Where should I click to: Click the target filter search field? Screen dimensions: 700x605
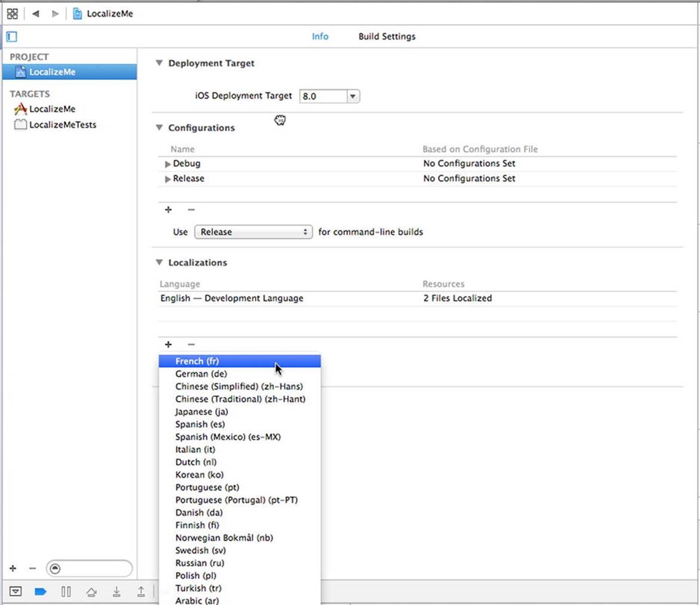pyautogui.click(x=90, y=569)
